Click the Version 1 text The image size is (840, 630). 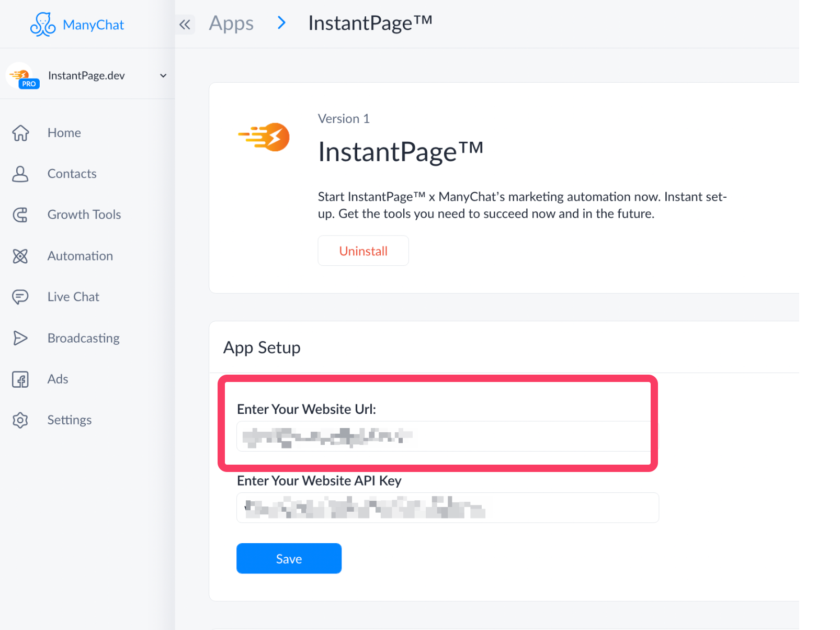[x=344, y=119]
